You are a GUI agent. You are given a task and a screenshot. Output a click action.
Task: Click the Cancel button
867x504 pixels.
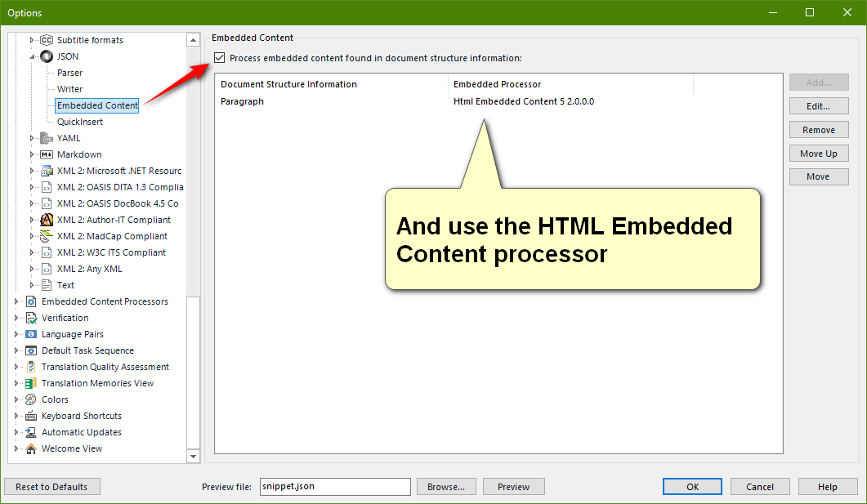[760, 487]
